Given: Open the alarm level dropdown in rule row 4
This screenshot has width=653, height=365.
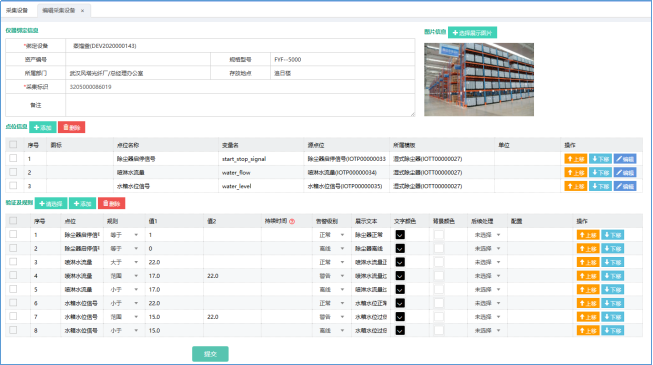Looking at the screenshot, I should pos(331,276).
